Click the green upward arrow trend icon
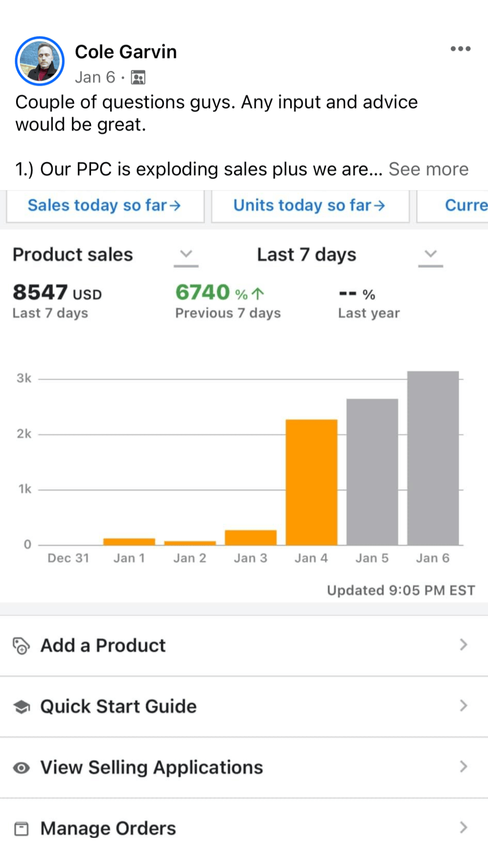This screenshot has width=488, height=868. (258, 293)
